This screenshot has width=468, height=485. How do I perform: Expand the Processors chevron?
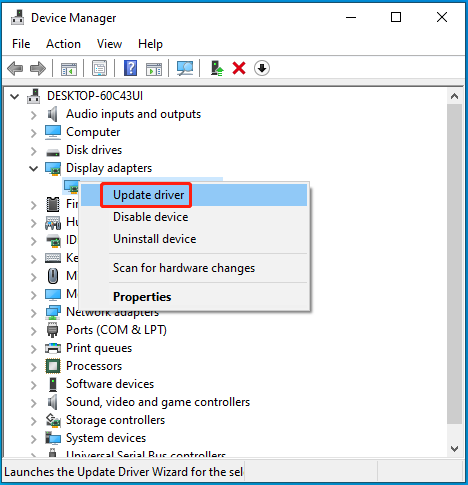coord(34,367)
